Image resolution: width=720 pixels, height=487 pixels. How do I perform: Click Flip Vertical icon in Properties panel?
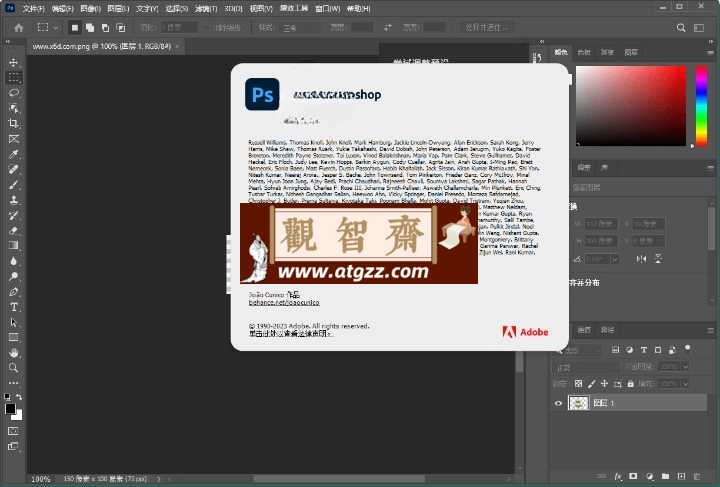658,259
